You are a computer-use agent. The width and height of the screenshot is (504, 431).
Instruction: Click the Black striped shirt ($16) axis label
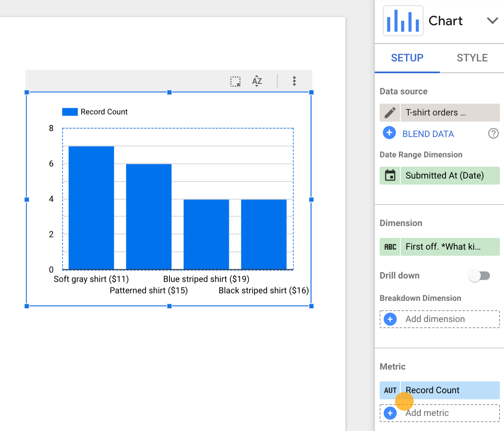[x=264, y=290]
